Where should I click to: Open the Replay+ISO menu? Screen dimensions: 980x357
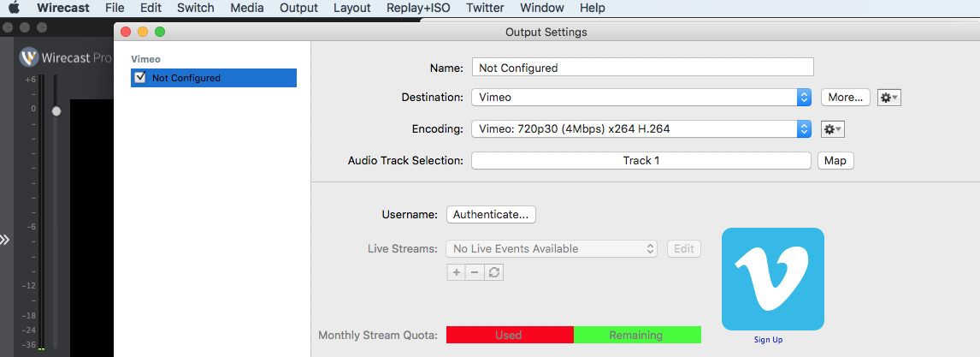tap(418, 9)
